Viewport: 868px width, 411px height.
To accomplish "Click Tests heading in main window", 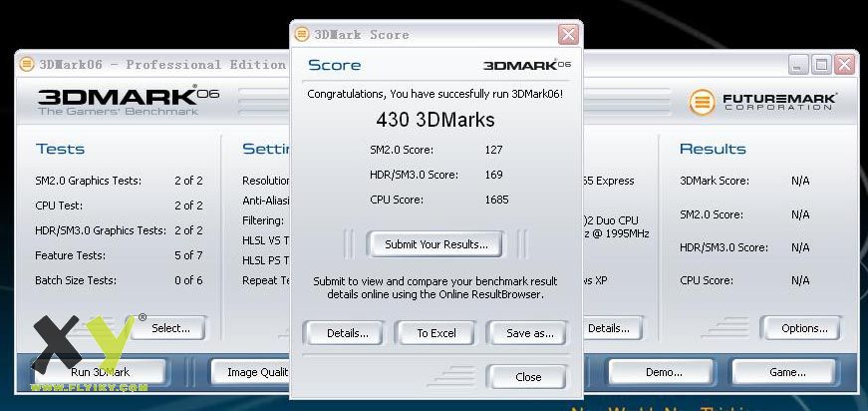I will [61, 149].
